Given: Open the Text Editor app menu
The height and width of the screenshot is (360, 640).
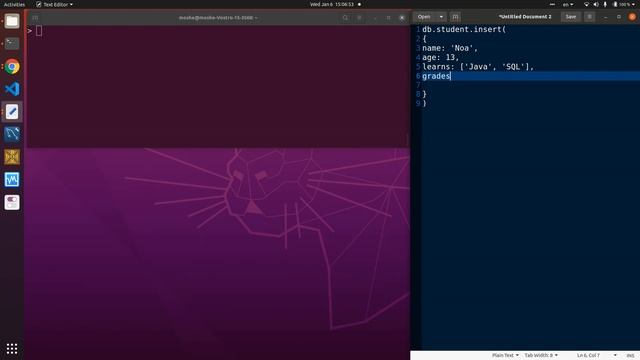Looking at the screenshot, I should [x=54, y=4].
